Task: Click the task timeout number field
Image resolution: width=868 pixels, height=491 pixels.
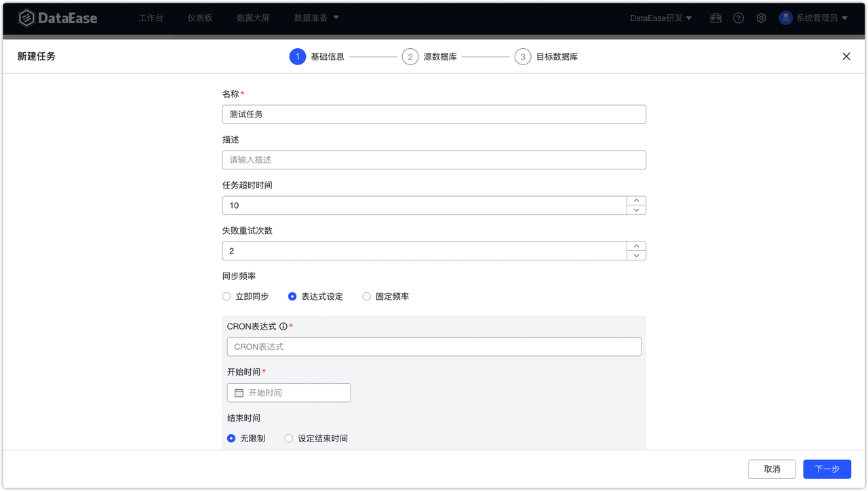Action: click(425, 205)
